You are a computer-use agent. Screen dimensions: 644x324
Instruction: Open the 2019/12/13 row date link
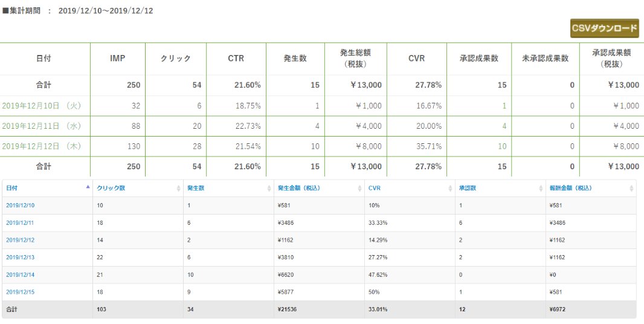click(x=20, y=257)
